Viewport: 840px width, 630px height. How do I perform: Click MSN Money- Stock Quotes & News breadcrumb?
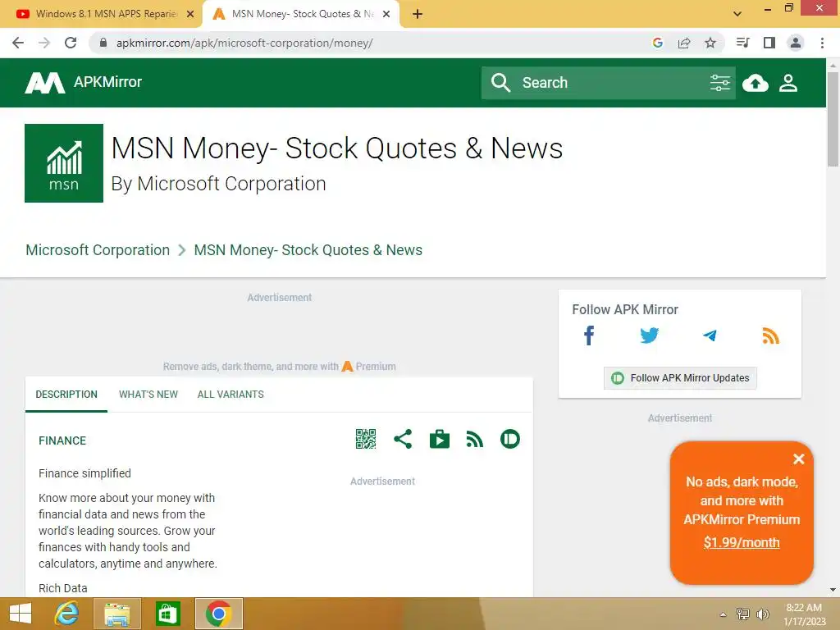[x=308, y=250]
